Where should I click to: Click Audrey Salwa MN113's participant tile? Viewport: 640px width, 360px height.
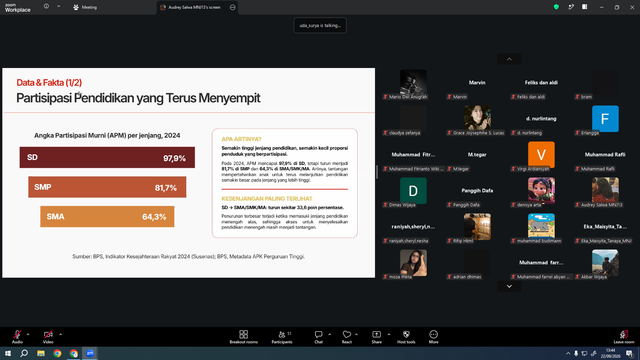pos(605,192)
